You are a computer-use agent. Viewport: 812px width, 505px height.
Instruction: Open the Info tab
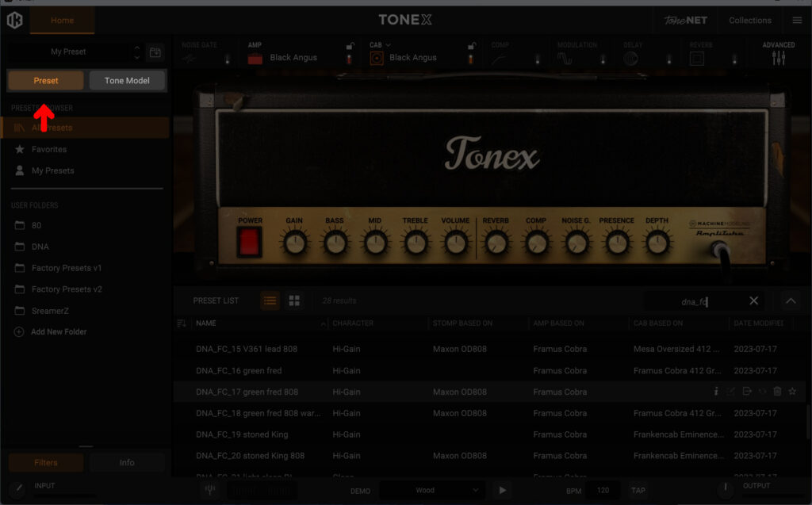(x=127, y=462)
